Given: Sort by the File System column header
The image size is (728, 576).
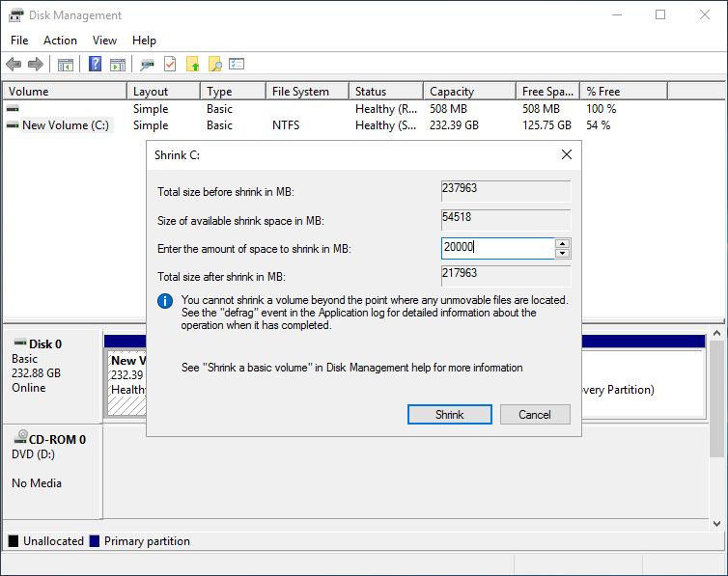Looking at the screenshot, I should [307, 92].
